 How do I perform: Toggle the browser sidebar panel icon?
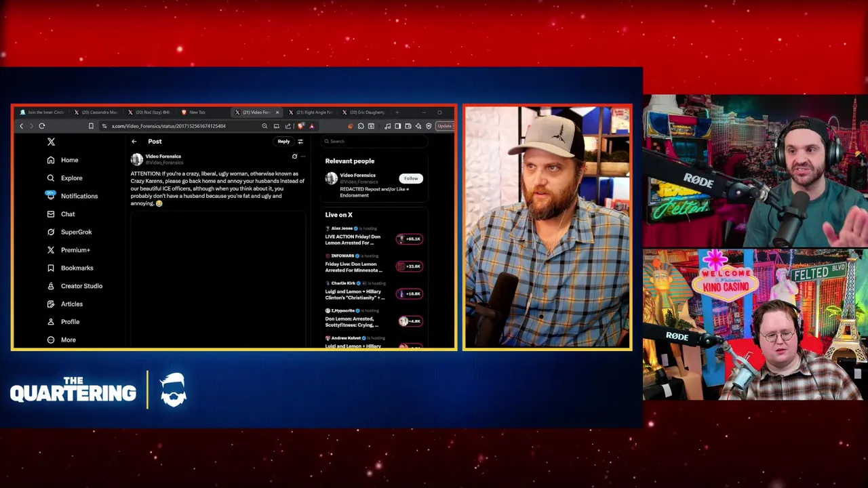[x=398, y=126]
